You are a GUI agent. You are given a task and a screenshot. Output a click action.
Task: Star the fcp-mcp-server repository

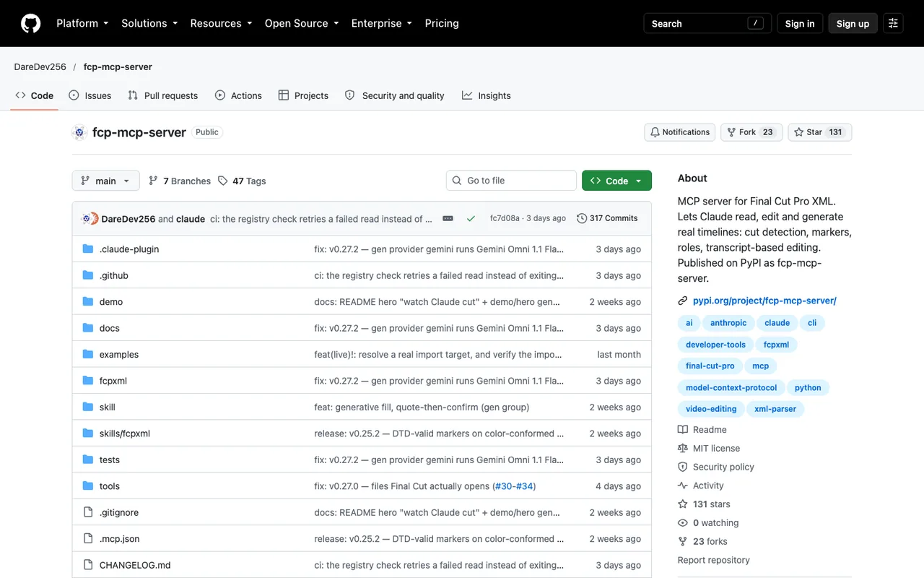(820, 132)
